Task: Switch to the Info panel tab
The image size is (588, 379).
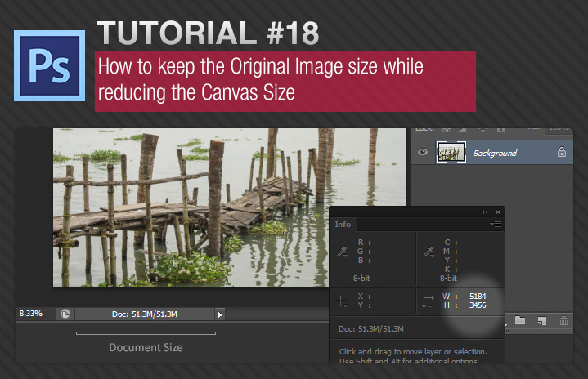Action: [343, 225]
